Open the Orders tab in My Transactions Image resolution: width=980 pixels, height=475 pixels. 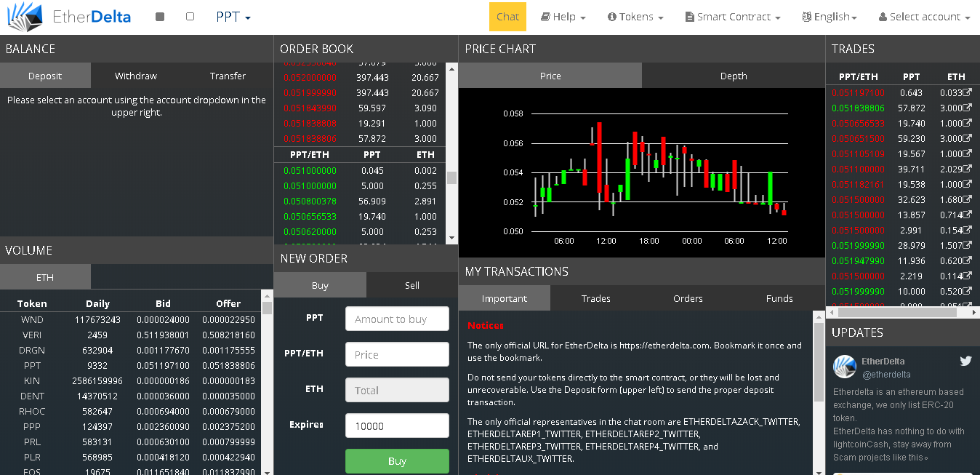tap(688, 298)
